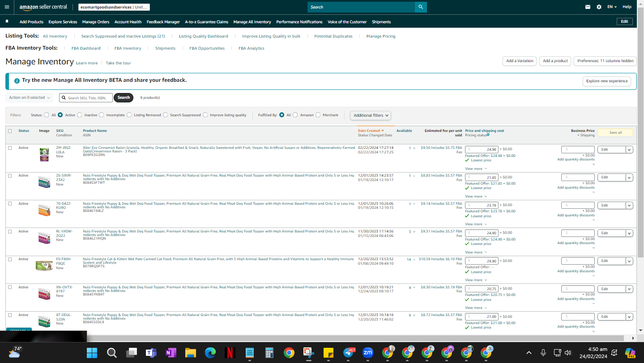
Task: Open OneNote from the taskbar
Action: pyautogui.click(x=171, y=353)
